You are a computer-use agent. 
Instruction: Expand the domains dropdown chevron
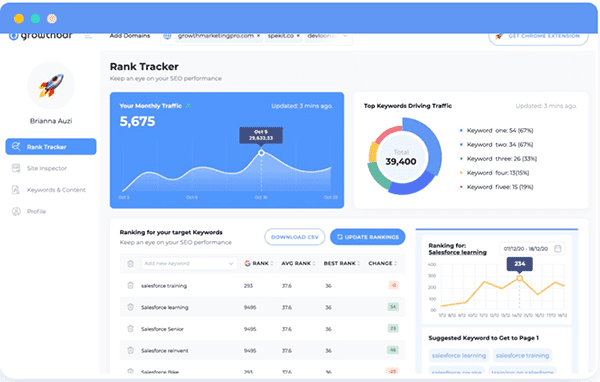pos(345,36)
